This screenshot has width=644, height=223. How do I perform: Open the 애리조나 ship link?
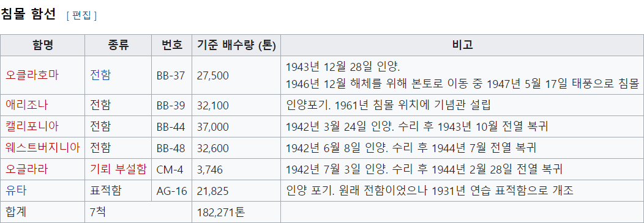click(x=27, y=105)
